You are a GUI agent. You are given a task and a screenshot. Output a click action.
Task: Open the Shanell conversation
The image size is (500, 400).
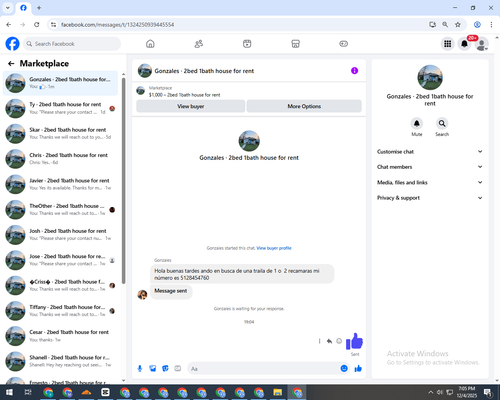[x=60, y=362]
